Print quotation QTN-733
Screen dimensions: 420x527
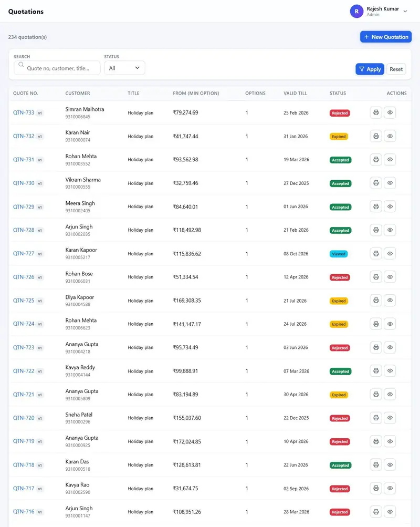[376, 112]
